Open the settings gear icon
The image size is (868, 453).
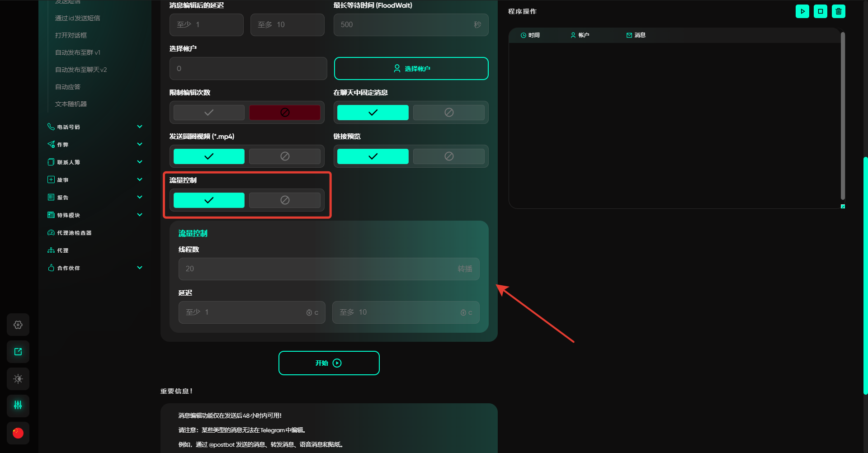(18, 325)
